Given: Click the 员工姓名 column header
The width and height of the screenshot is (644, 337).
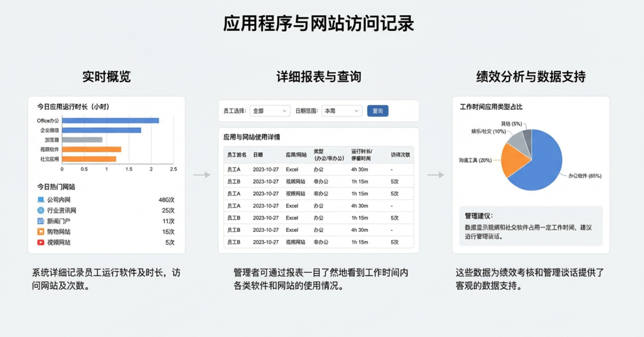Looking at the screenshot, I should tap(236, 155).
